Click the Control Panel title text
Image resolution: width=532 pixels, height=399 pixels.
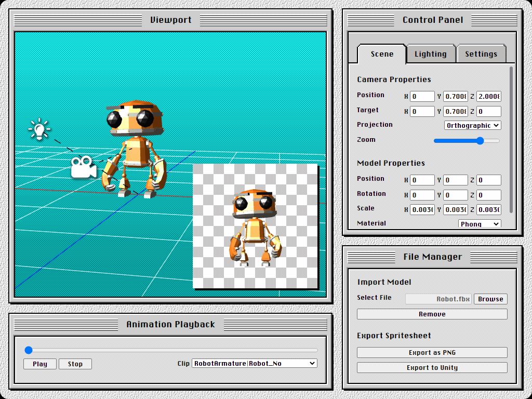coord(433,20)
